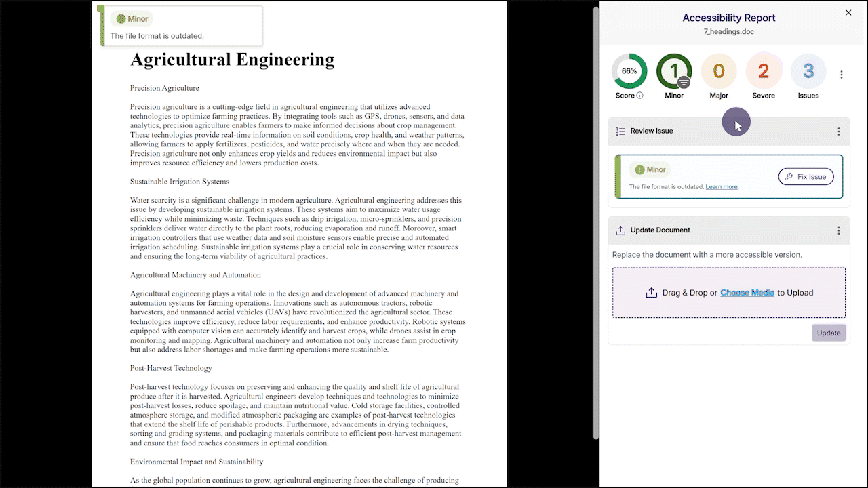Click the Minor badge on the document overlay
Viewport: 868px width, 488px height.
coord(132,19)
